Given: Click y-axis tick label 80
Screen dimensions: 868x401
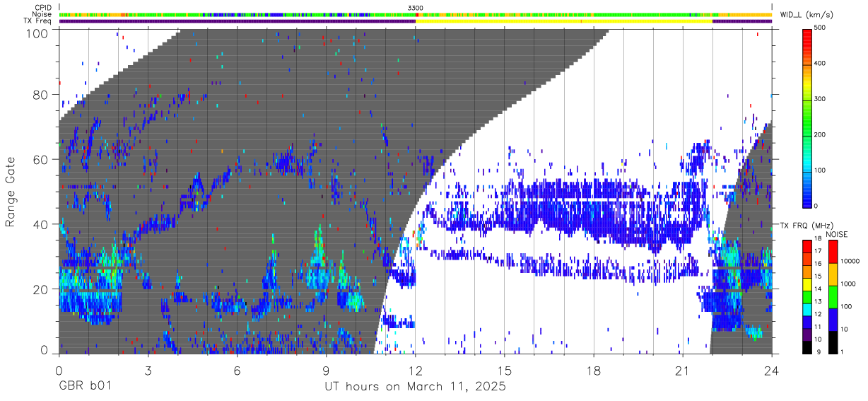Looking at the screenshot, I should point(41,95).
